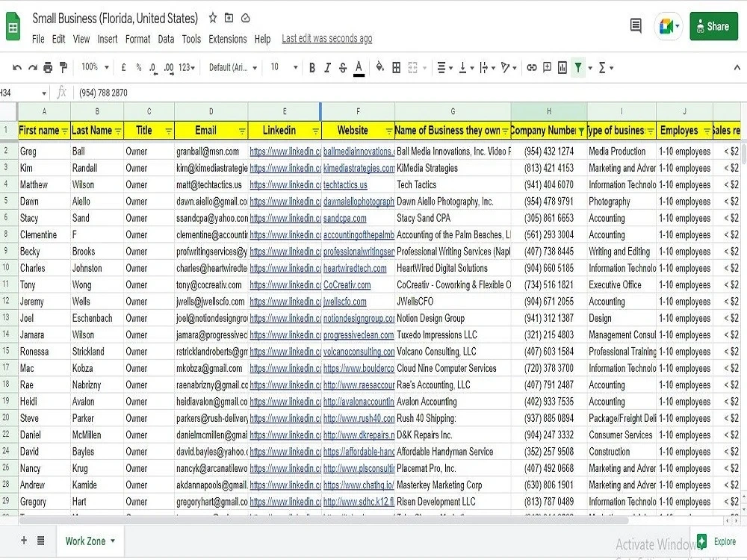Select the Paint format tool
Screen dimensions: 747x560
coord(63,68)
